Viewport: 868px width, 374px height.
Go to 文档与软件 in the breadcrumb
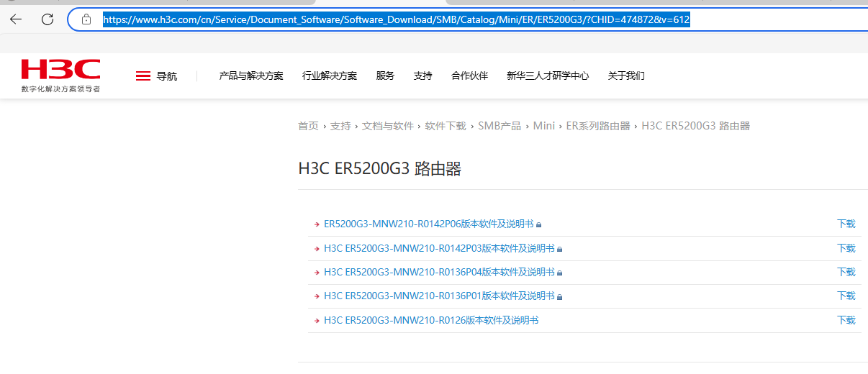coord(388,126)
